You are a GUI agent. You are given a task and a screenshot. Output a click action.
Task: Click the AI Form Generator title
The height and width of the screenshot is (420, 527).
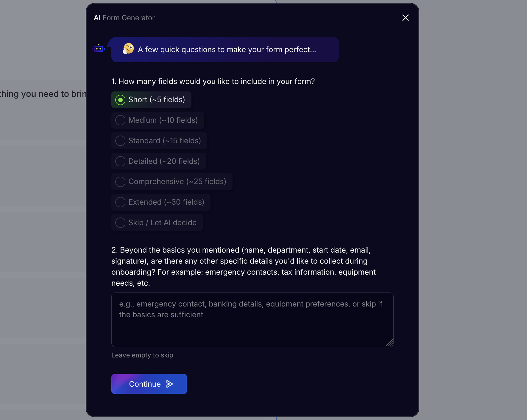124,18
